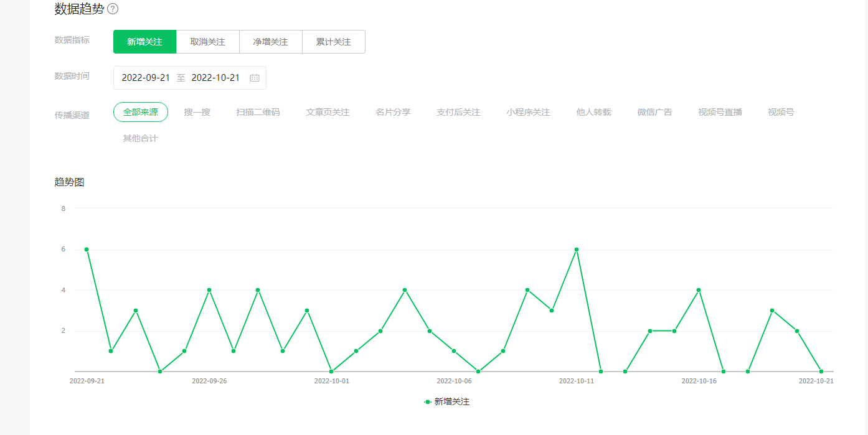Click the 2022-10-06 data point at 1
Image resolution: width=868 pixels, height=435 pixels.
[x=454, y=351]
